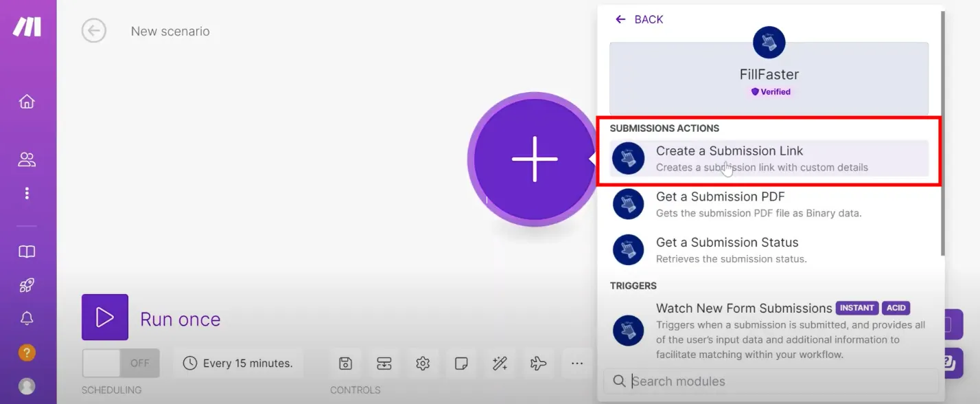
Task: Click the INSTANT tag badge
Action: (857, 308)
